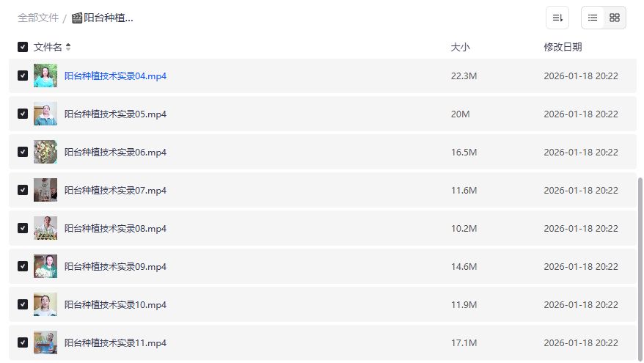Switch to grid view mode
The height and width of the screenshot is (363, 644).
(x=615, y=18)
